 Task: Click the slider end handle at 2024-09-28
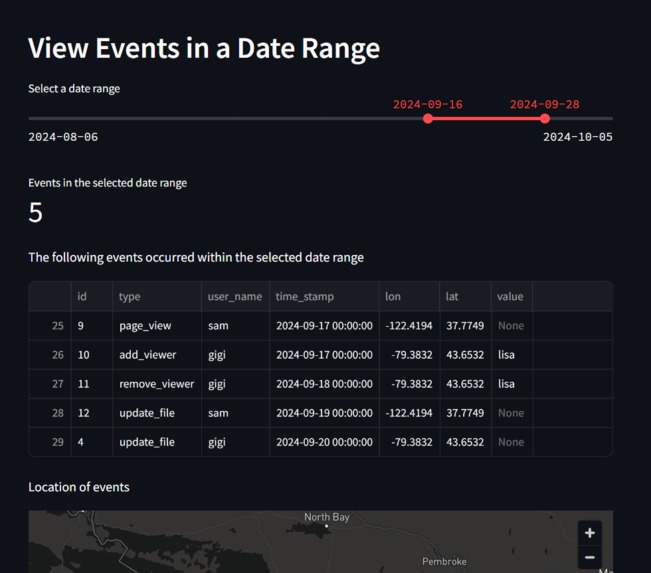(545, 119)
